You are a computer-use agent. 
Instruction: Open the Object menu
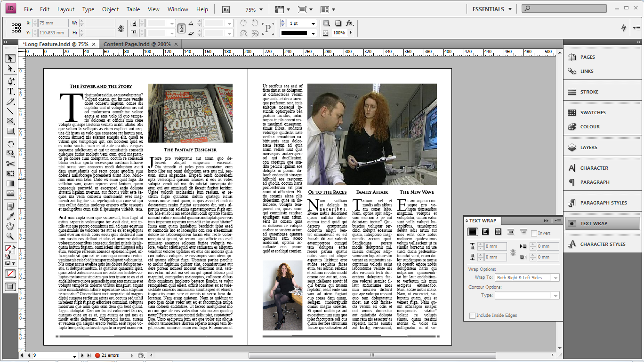tap(110, 9)
